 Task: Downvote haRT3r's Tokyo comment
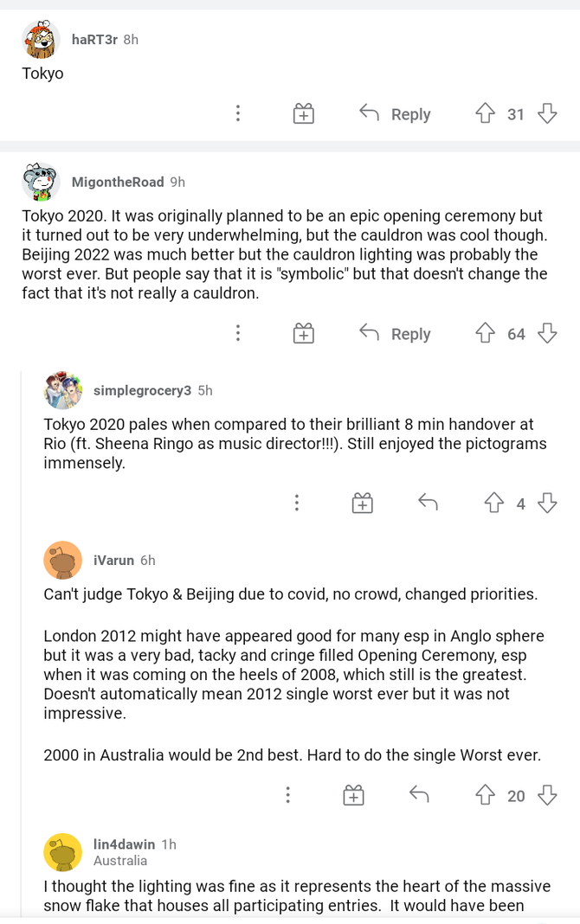pyautogui.click(x=547, y=113)
